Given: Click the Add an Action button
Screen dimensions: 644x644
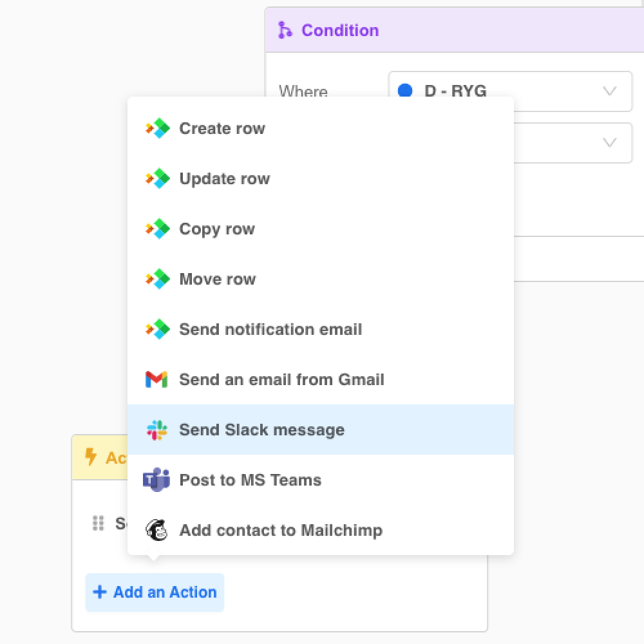Looking at the screenshot, I should click(155, 592).
